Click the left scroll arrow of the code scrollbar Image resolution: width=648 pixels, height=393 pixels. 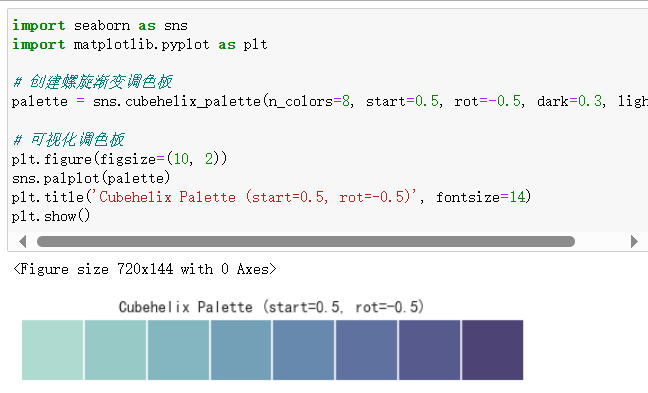(23, 241)
